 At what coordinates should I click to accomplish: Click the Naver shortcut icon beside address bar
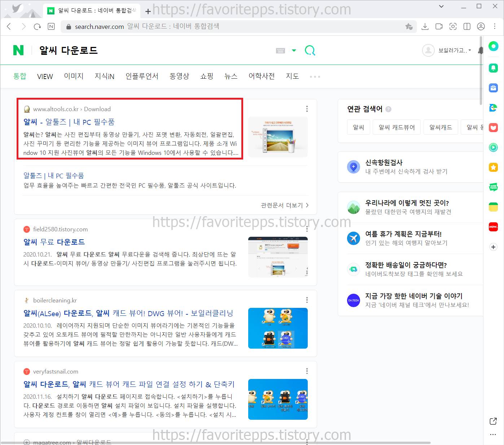coord(51,26)
